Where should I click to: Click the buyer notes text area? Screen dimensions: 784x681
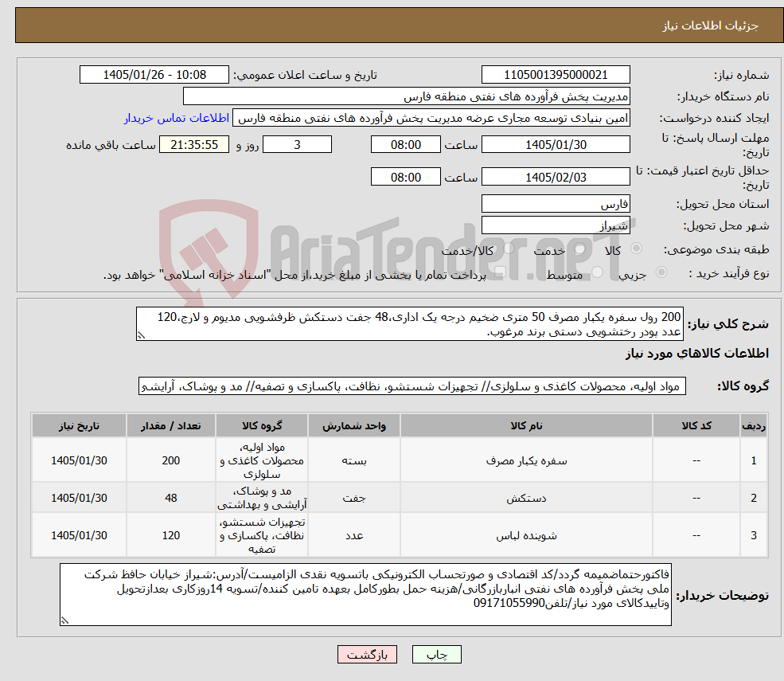[365, 594]
